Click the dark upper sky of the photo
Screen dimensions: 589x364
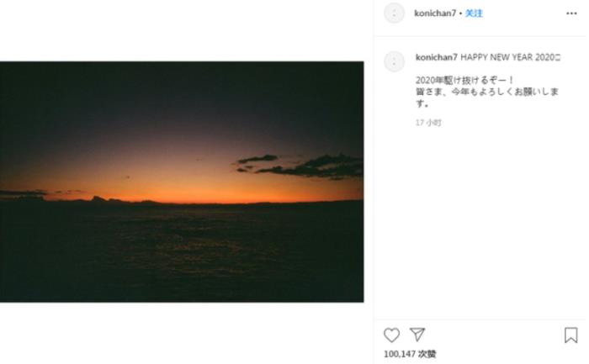(x=182, y=98)
